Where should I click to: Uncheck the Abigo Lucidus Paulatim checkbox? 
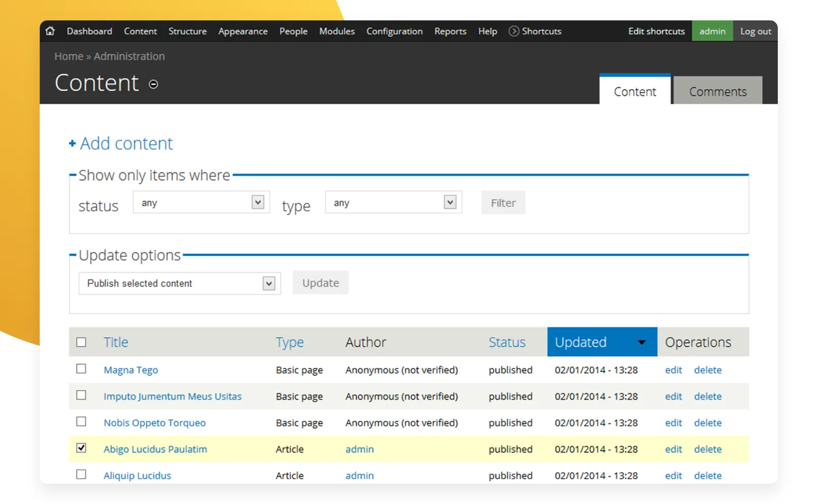coord(81,448)
